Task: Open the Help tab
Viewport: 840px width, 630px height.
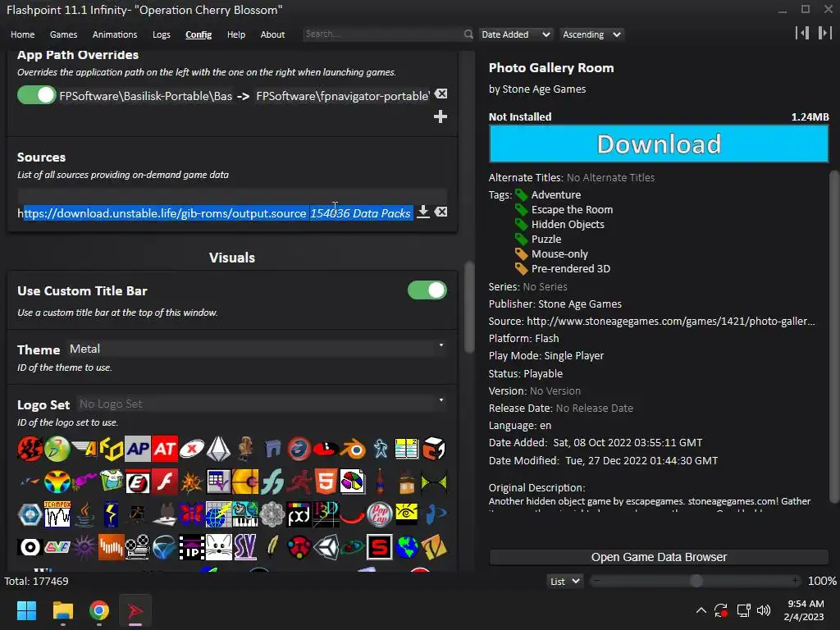Action: pyautogui.click(x=235, y=34)
